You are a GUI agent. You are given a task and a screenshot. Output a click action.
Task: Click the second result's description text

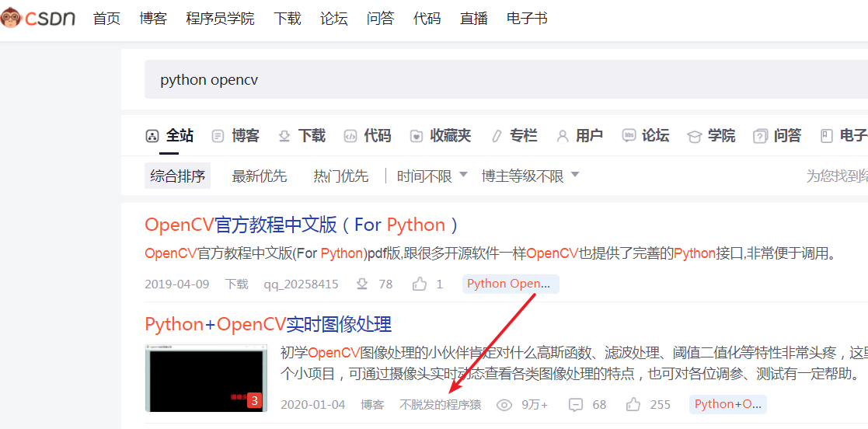(x=574, y=363)
